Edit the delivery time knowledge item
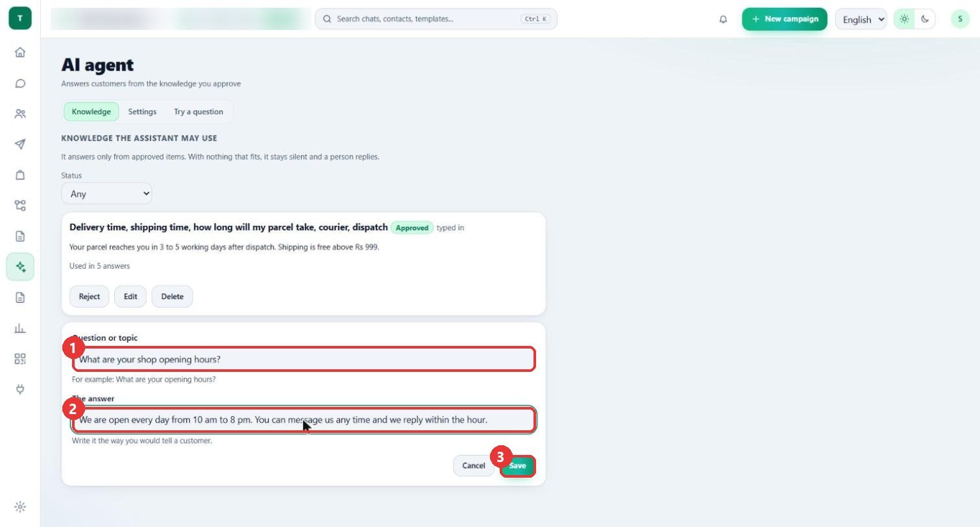This screenshot has height=527, width=980. 130,297
